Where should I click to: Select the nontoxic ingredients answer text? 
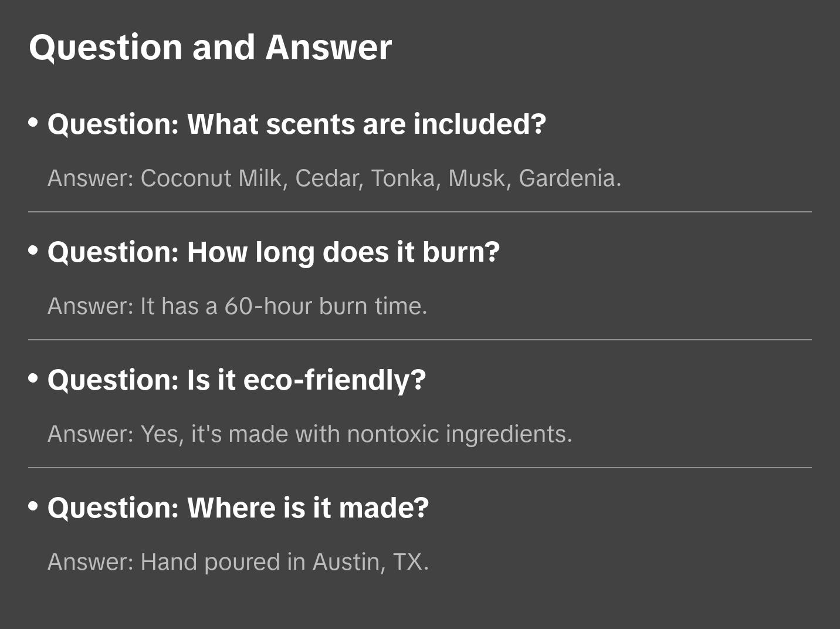[x=309, y=434]
